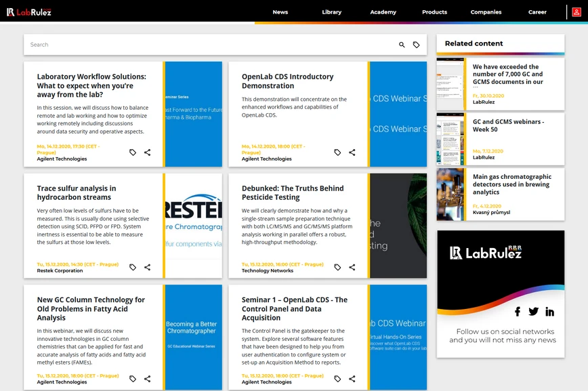Click cannabis leaf thumbnail on Pesticide card

398,226
